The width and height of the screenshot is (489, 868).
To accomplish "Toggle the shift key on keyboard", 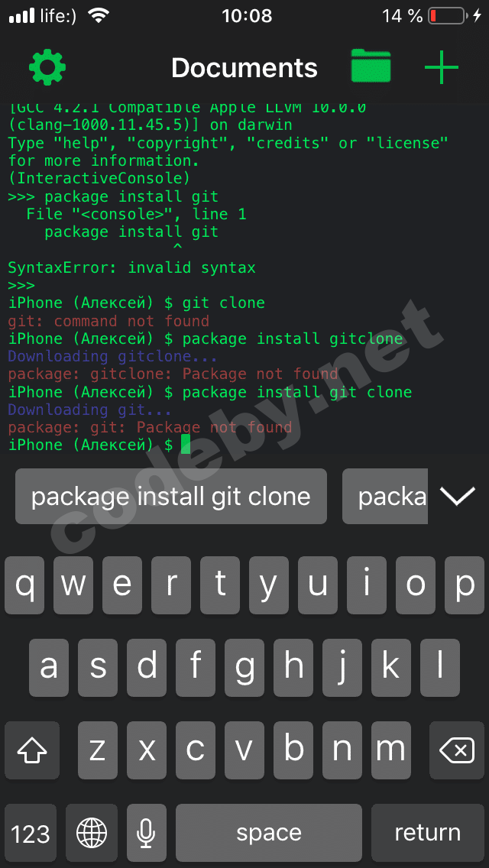I will coord(31,750).
